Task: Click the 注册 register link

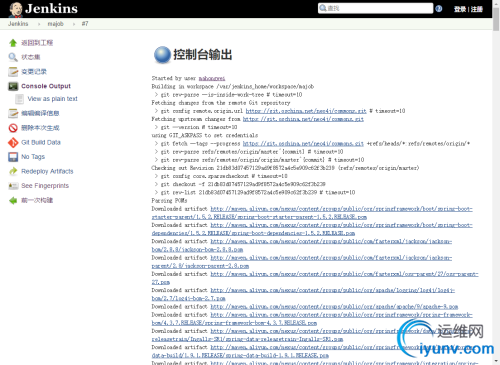Action: coord(477,9)
